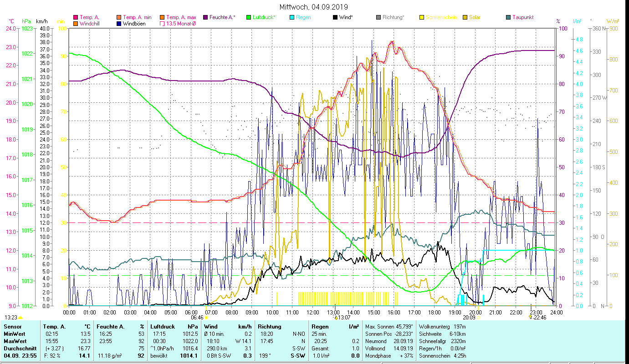Image resolution: width=629 pixels, height=364 pixels.
Task: Toggle the Temp. A. max legend marker
Action: 162,17
